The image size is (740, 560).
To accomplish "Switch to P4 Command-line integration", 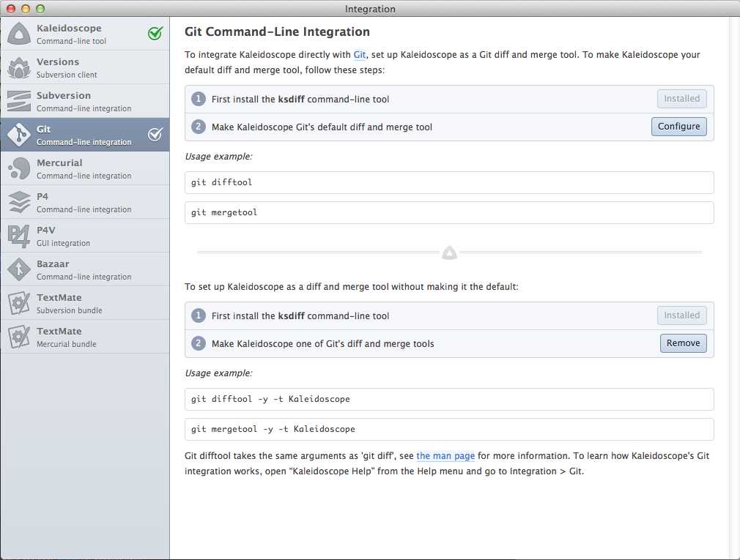I will [85, 202].
